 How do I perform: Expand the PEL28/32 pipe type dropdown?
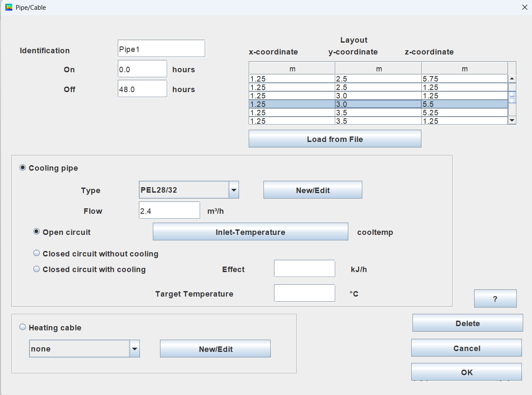click(x=234, y=190)
